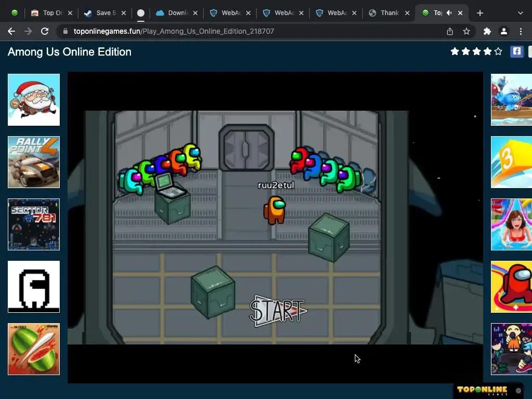
Task: Open the Rally Point 4 game
Action: [34, 162]
